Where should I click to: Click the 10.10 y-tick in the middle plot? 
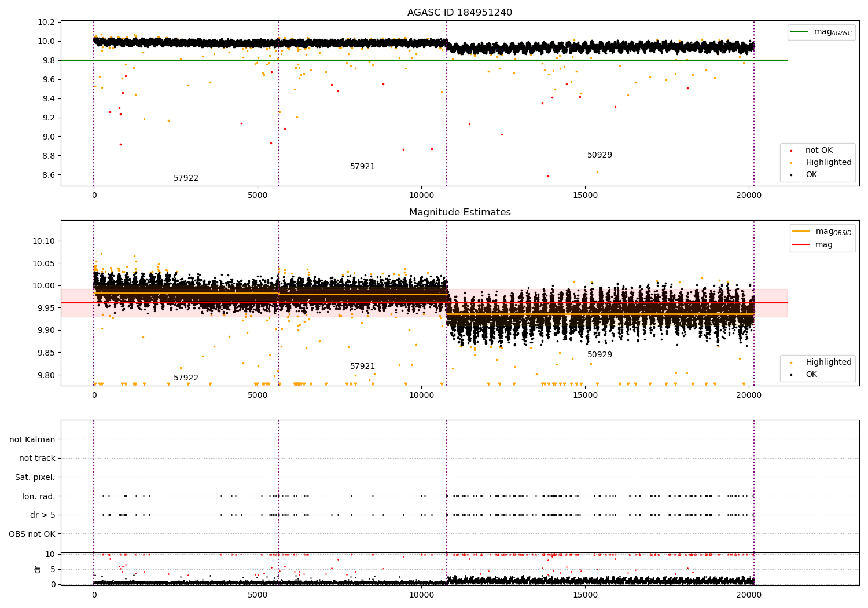click(44, 241)
